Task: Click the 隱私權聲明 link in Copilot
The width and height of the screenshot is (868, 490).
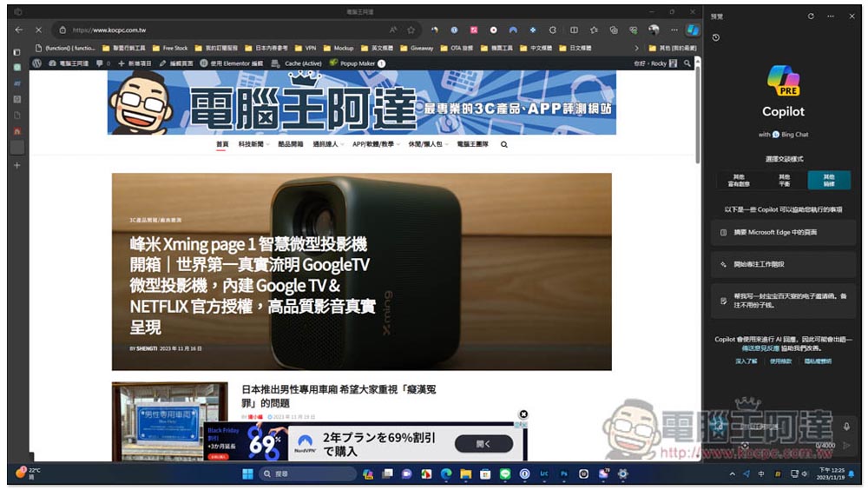Action: pos(818,361)
